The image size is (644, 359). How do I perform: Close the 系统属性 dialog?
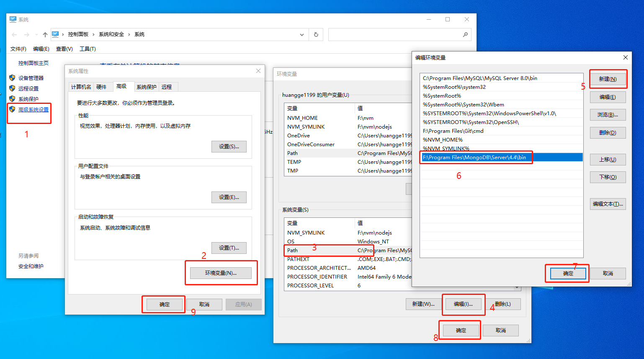(x=258, y=71)
